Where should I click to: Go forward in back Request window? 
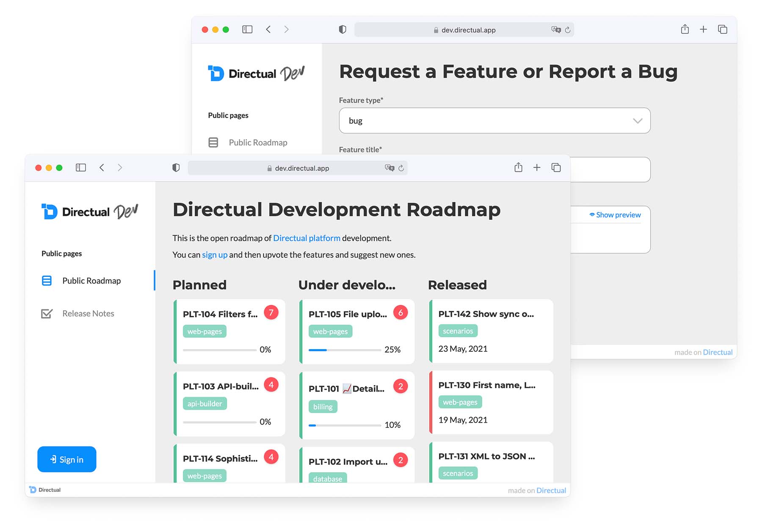pyautogui.click(x=286, y=29)
